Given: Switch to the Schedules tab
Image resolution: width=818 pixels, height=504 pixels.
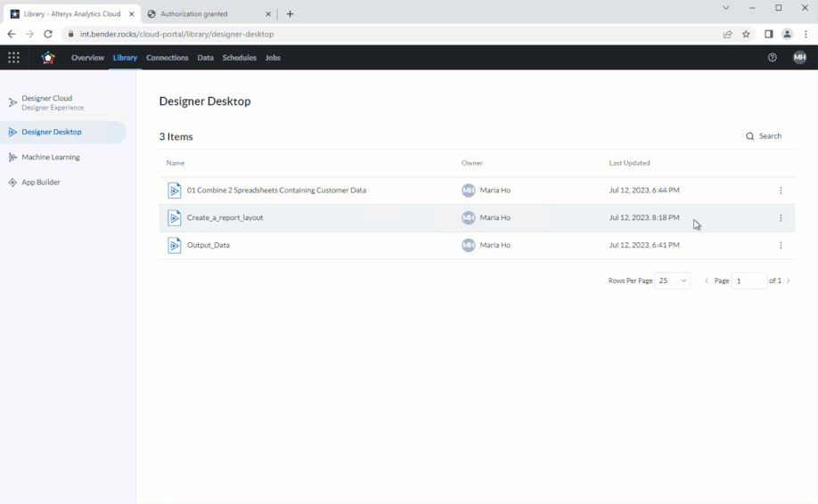Looking at the screenshot, I should pyautogui.click(x=239, y=58).
